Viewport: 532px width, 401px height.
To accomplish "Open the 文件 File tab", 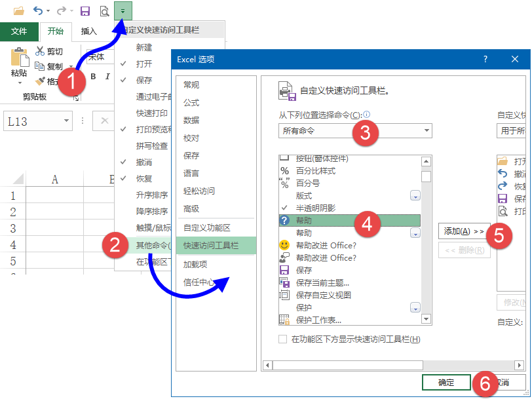I will click(18, 31).
